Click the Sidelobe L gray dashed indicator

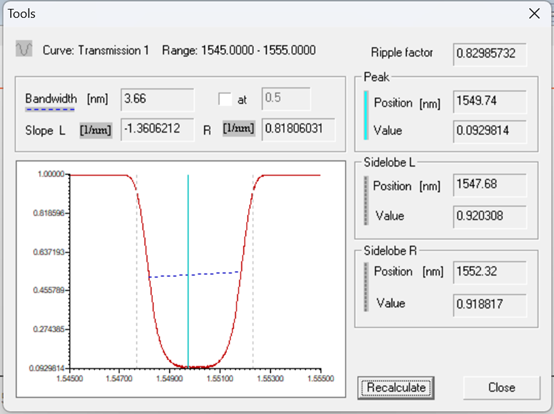point(366,201)
